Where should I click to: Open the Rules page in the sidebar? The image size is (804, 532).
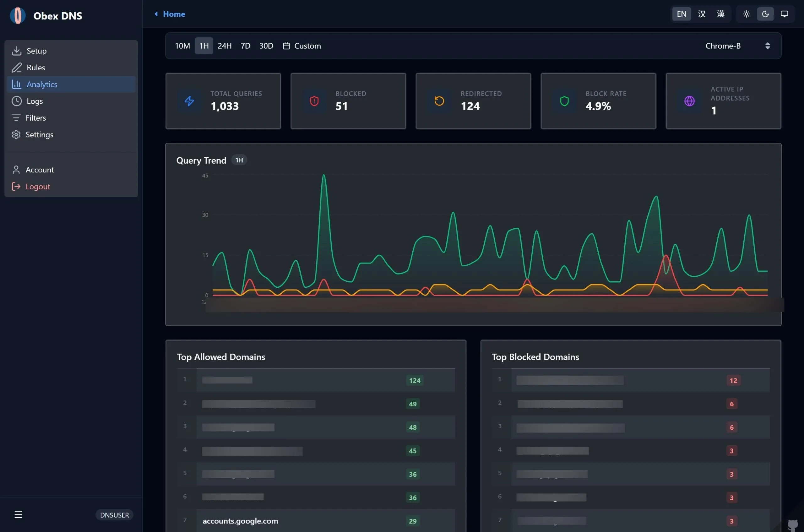click(x=71, y=68)
